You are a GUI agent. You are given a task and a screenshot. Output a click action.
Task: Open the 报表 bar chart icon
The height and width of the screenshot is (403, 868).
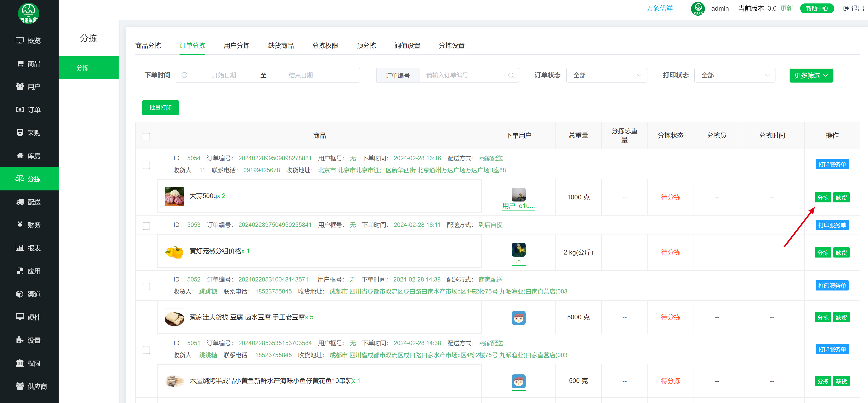click(20, 248)
